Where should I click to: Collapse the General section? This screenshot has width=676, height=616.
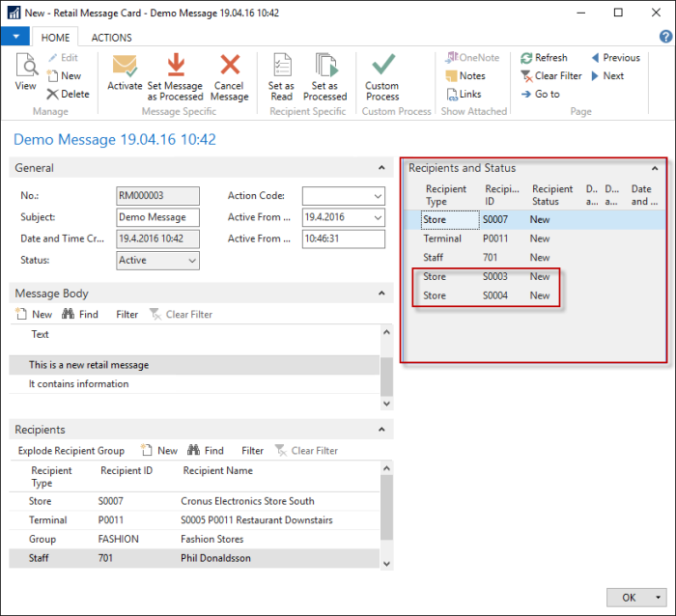381,168
